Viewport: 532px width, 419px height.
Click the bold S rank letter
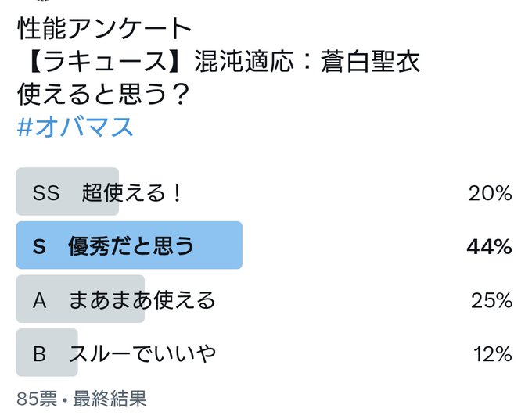point(39,246)
